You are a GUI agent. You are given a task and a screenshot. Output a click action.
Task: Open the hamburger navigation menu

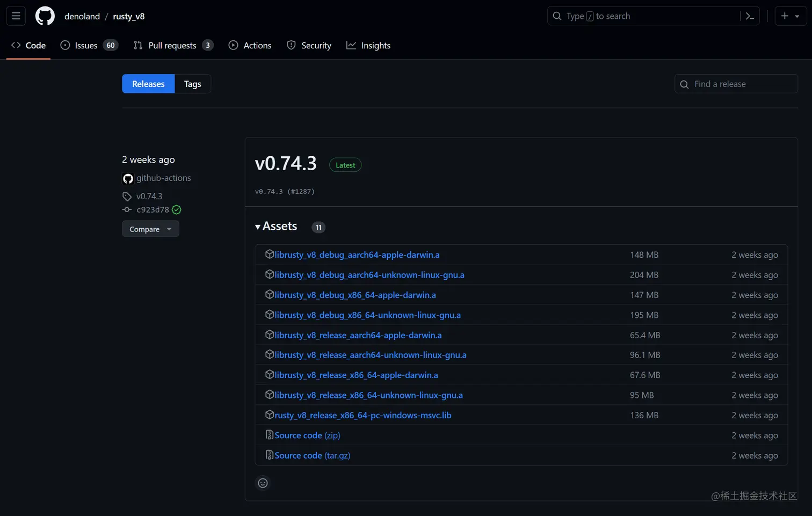pos(16,16)
